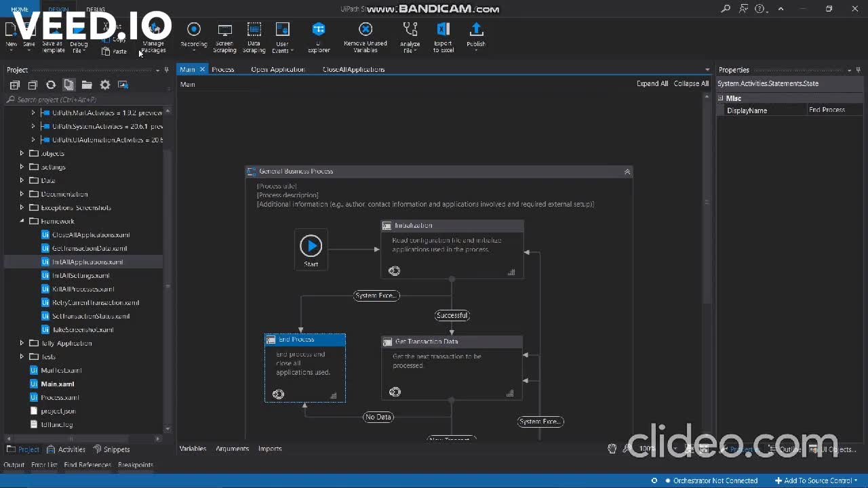This screenshot has height=488, width=868.
Task: Expand the Documentation folder
Action: click(22, 194)
